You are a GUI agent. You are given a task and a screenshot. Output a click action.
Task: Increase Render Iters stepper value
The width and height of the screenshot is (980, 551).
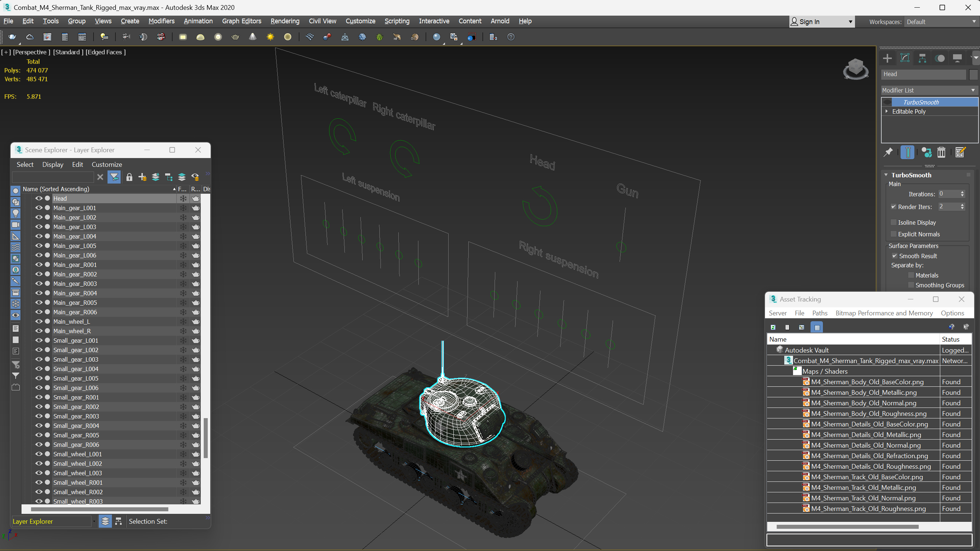point(964,205)
